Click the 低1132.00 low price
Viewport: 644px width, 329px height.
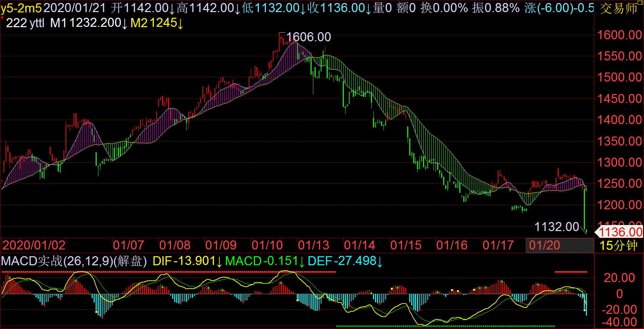pyautogui.click(x=274, y=8)
